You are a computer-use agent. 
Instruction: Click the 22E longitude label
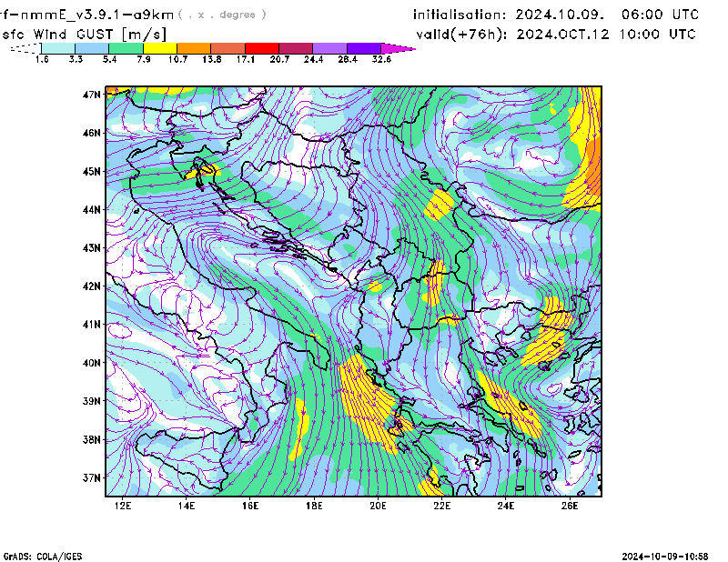442,506
